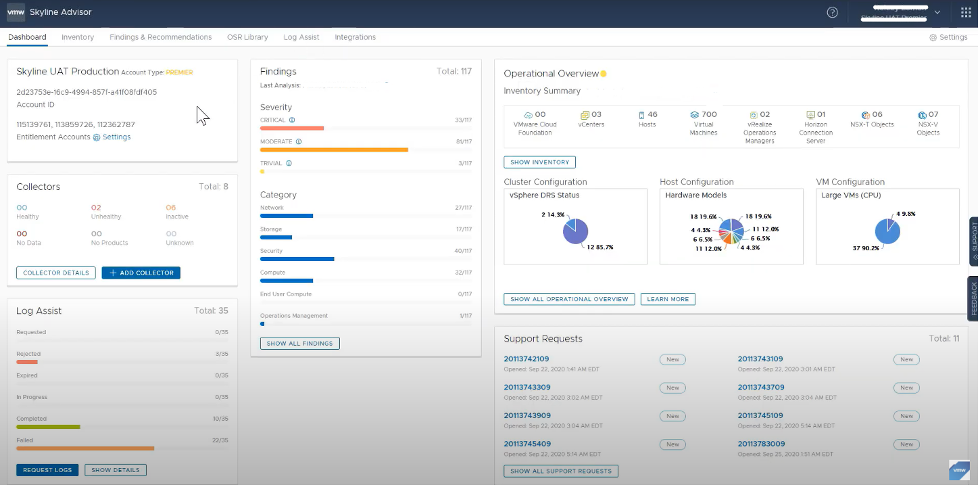Click the help question mark icon
Screen dimensions: 980x487
tap(832, 12)
